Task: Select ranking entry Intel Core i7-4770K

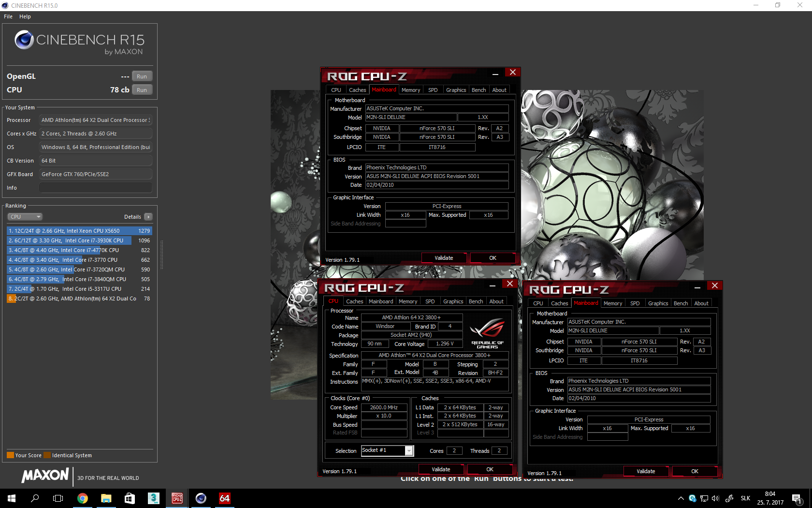Action: click(79, 250)
